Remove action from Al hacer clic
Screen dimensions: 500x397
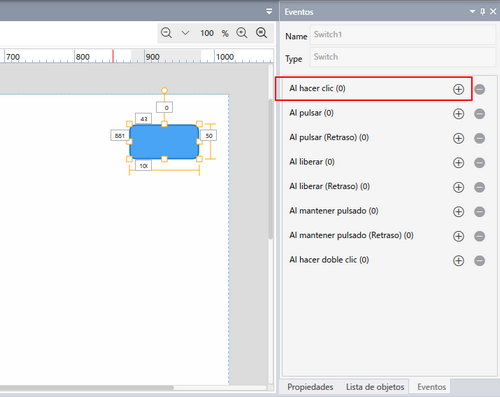479,89
